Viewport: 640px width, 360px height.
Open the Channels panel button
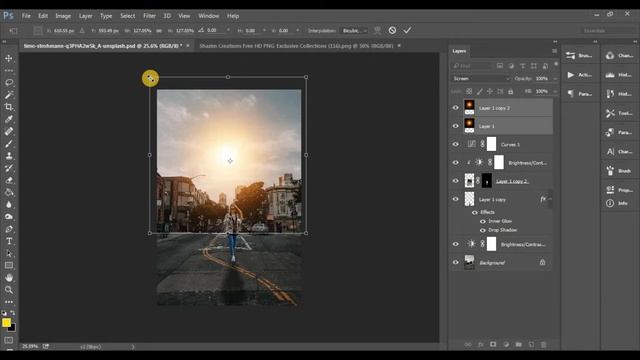click(x=619, y=56)
